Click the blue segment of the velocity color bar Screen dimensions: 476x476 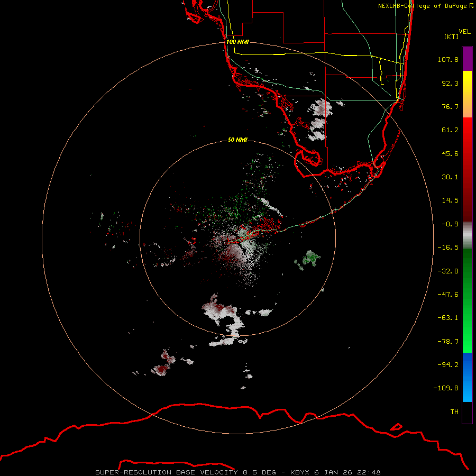[x=467, y=377]
